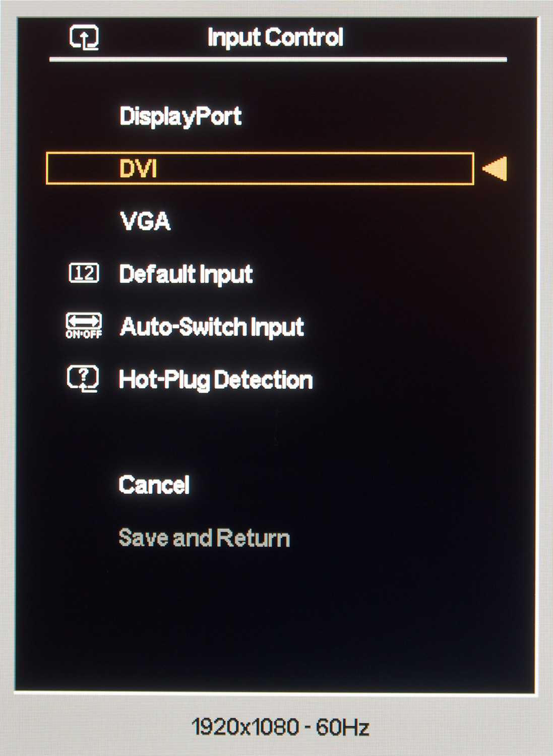This screenshot has width=553, height=756.
Task: Click Save and Return
Action: (x=204, y=538)
